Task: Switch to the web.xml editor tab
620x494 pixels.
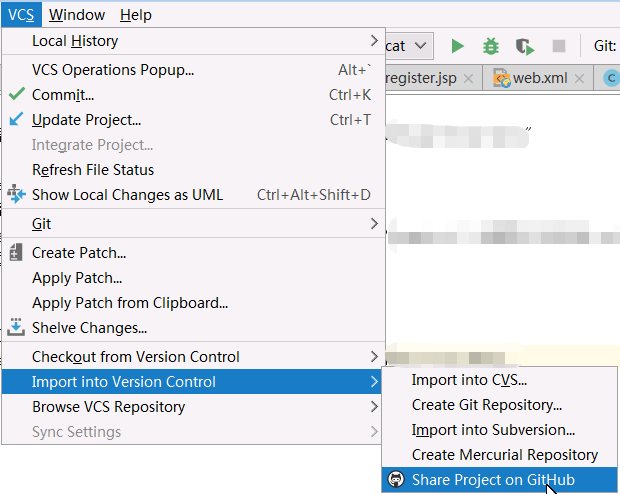Action: [540, 78]
